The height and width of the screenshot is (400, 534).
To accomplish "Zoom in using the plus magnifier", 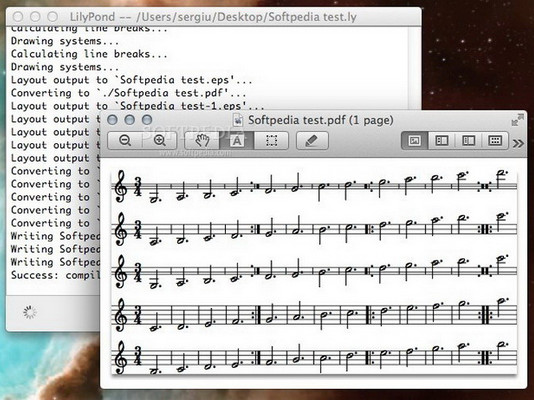I will (160, 140).
